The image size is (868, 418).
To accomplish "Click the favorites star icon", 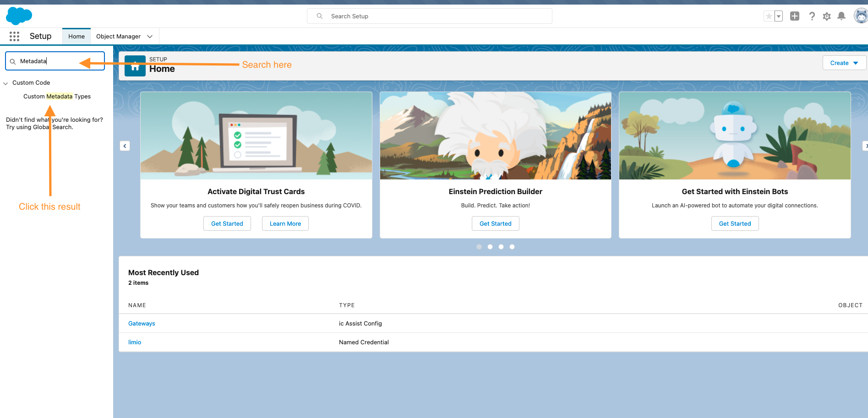I will [x=769, y=16].
